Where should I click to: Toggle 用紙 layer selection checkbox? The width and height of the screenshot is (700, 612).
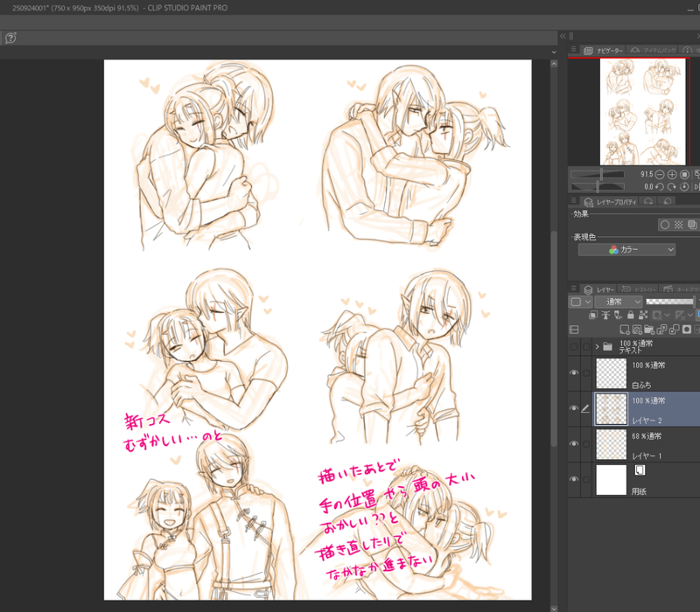[x=586, y=479]
